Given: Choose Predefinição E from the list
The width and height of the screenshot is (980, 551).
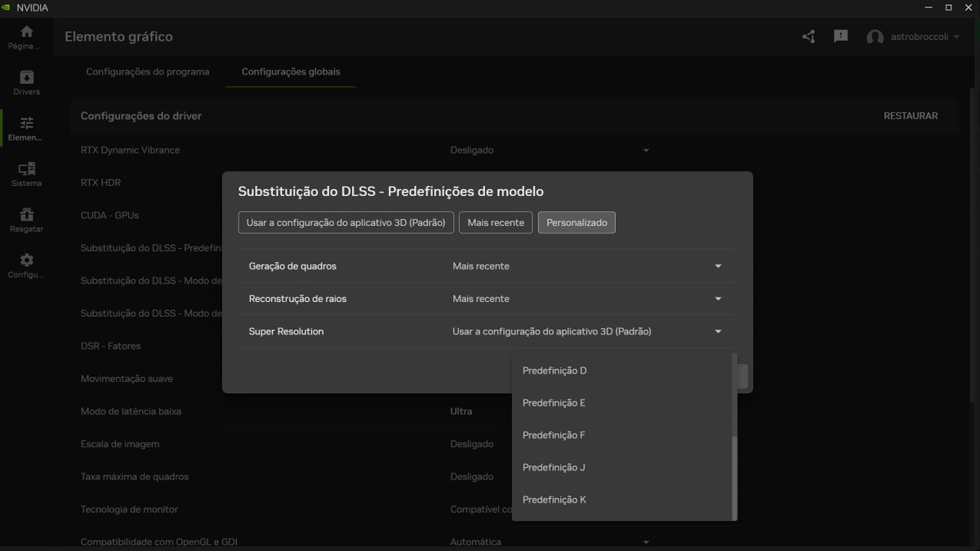Looking at the screenshot, I should click(622, 403).
